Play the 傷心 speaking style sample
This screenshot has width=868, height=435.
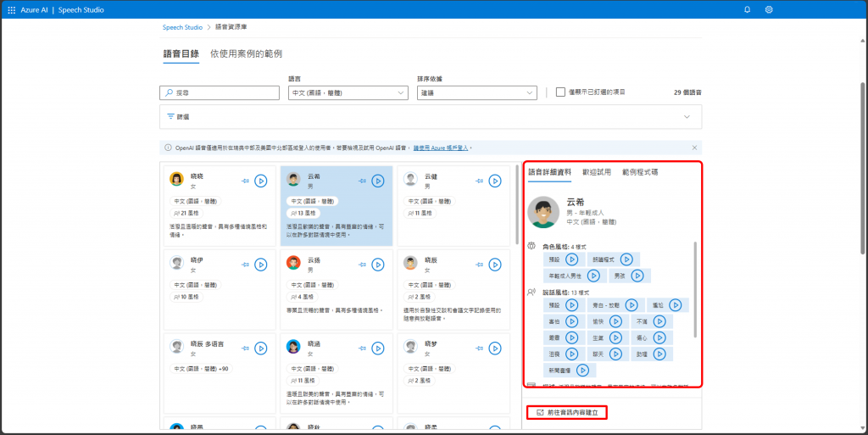[659, 337]
